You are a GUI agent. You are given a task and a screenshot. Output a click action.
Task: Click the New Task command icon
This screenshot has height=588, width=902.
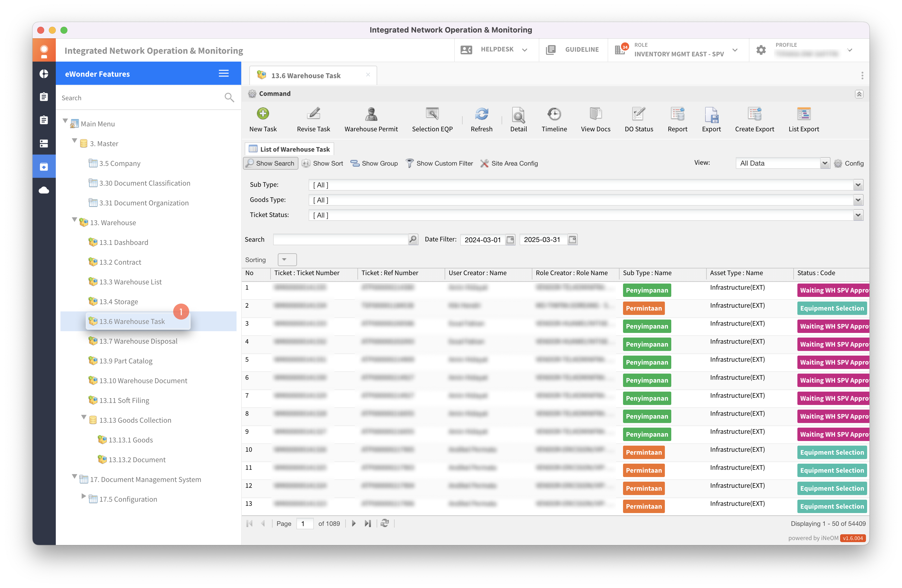click(x=263, y=114)
